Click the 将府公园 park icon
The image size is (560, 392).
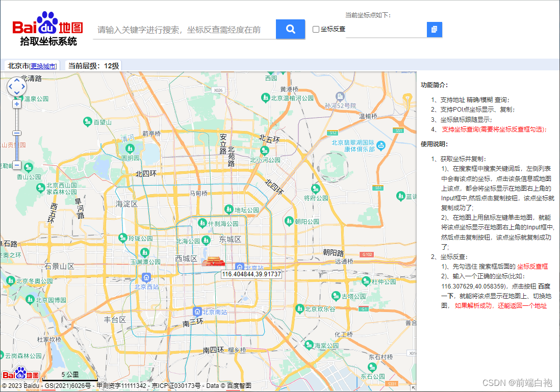click(315, 189)
